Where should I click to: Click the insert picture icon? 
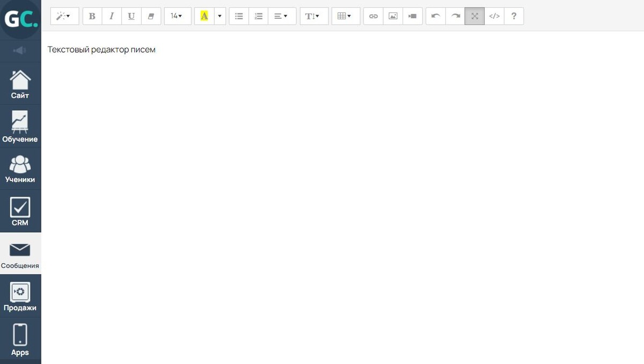[393, 16]
